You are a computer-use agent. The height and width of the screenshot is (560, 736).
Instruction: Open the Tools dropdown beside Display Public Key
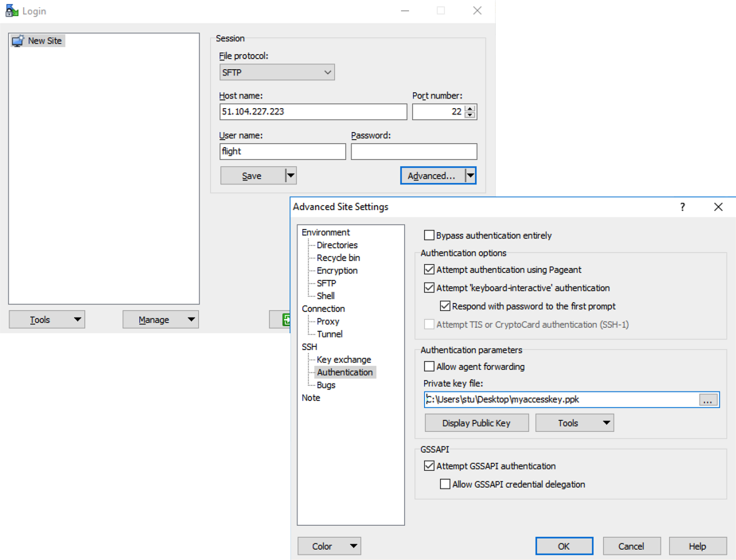[x=574, y=423]
